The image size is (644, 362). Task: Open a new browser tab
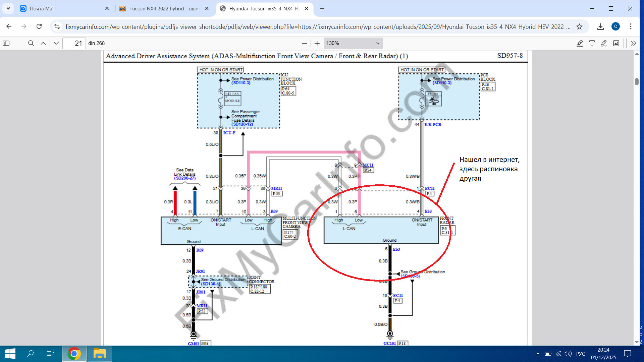322,8
